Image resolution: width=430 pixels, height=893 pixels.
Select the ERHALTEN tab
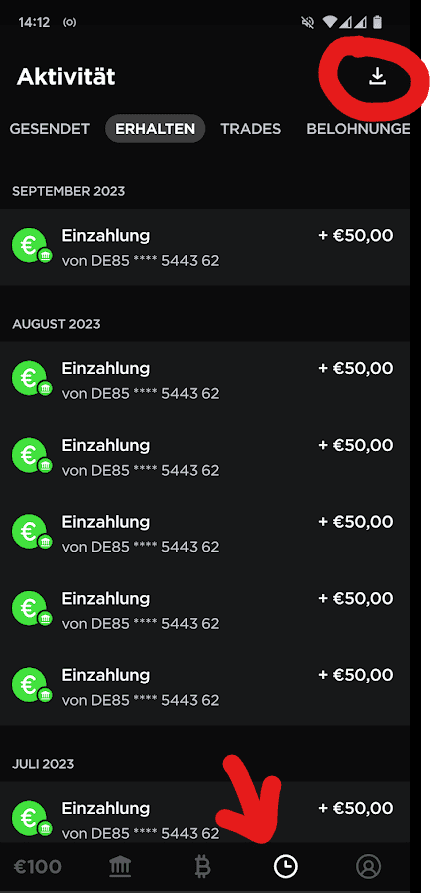tap(155, 129)
